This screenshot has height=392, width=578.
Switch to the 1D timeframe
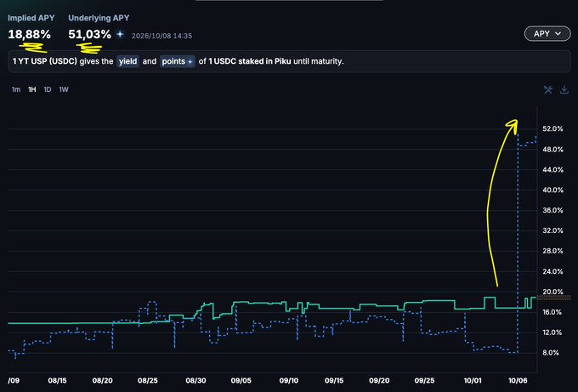pyautogui.click(x=48, y=89)
